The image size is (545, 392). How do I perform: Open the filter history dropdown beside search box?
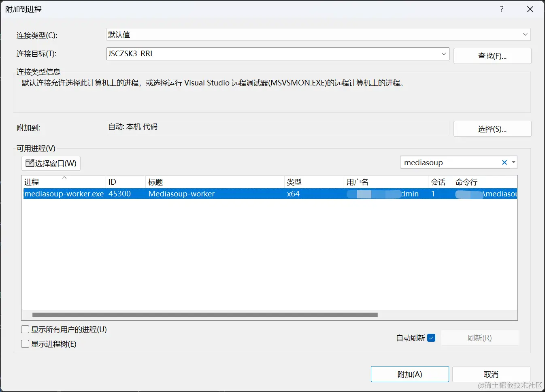(x=513, y=162)
